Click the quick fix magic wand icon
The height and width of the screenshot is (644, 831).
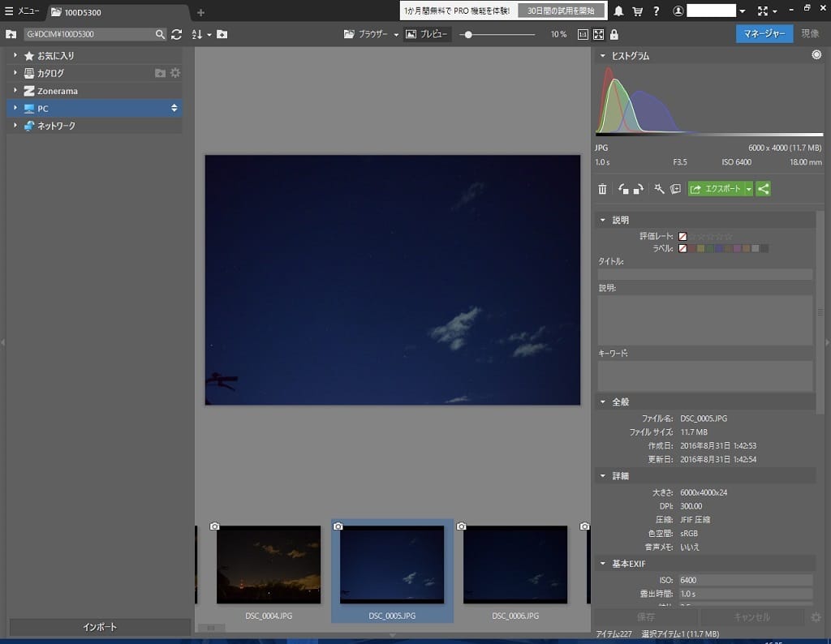[x=659, y=189]
